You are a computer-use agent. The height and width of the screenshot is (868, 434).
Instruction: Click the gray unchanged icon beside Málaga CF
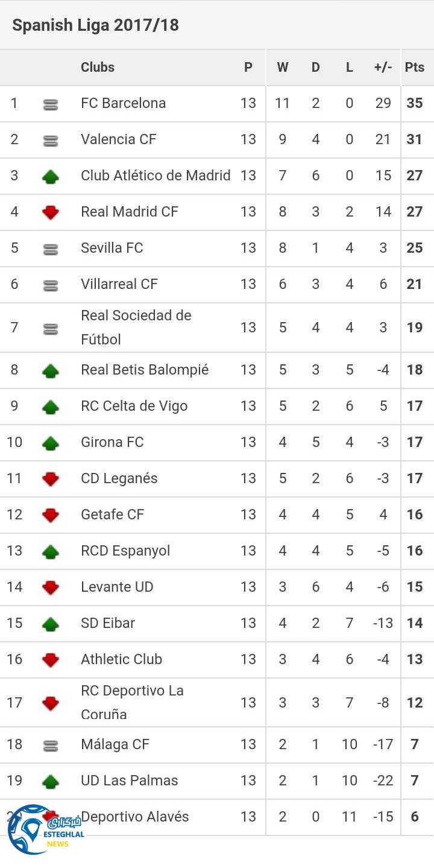tap(51, 746)
